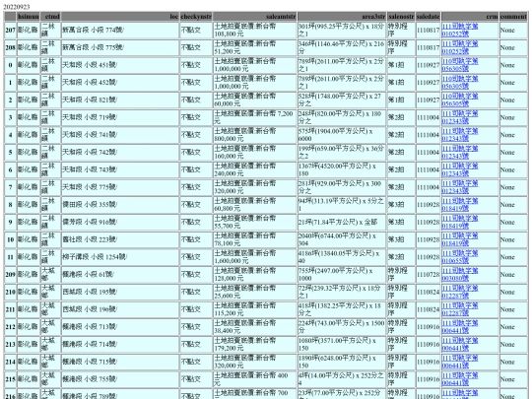Open the crm case link in row 4
The width and height of the screenshot is (532, 399).
click(x=460, y=135)
